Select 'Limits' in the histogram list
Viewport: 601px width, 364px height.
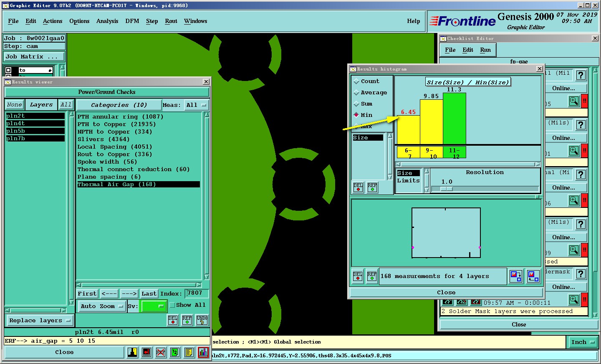[408, 181]
